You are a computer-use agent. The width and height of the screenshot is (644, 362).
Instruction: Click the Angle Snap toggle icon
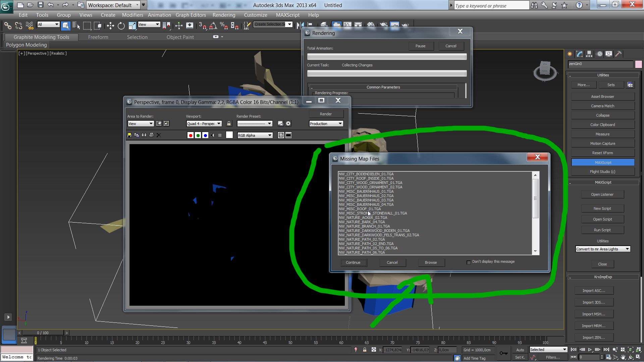[213, 25]
